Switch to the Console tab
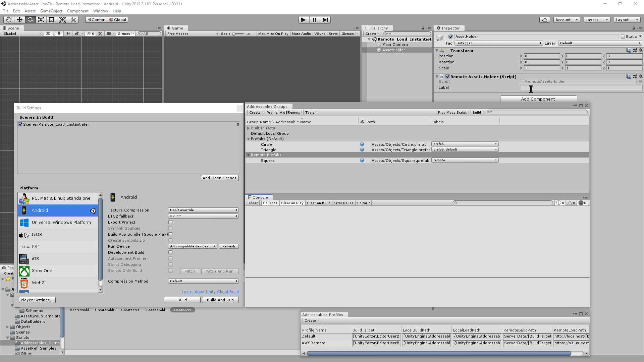 (x=259, y=197)
